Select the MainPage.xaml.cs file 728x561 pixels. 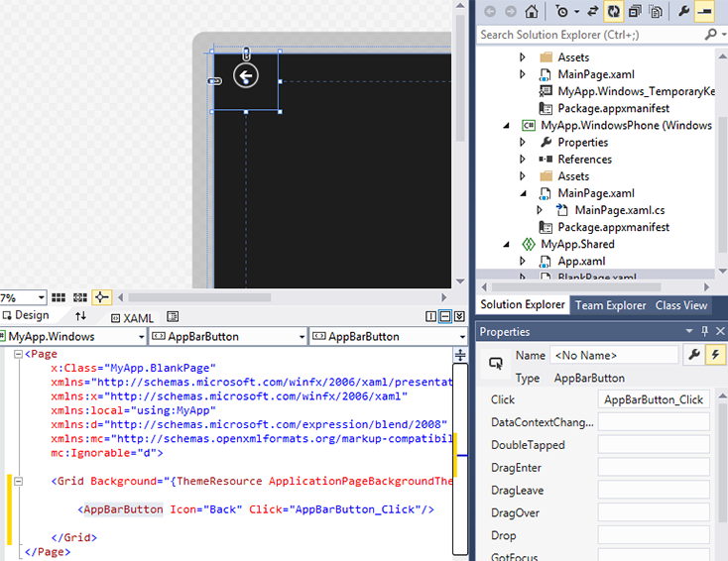619,210
